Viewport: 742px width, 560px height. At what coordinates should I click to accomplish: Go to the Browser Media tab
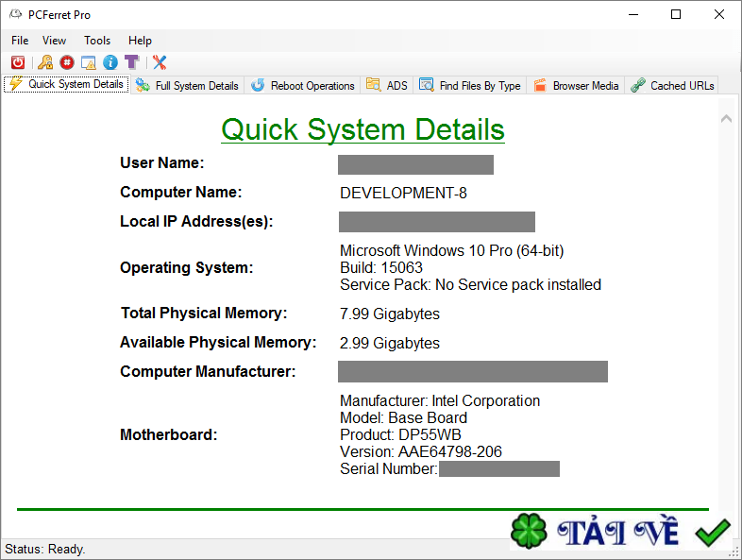(576, 85)
